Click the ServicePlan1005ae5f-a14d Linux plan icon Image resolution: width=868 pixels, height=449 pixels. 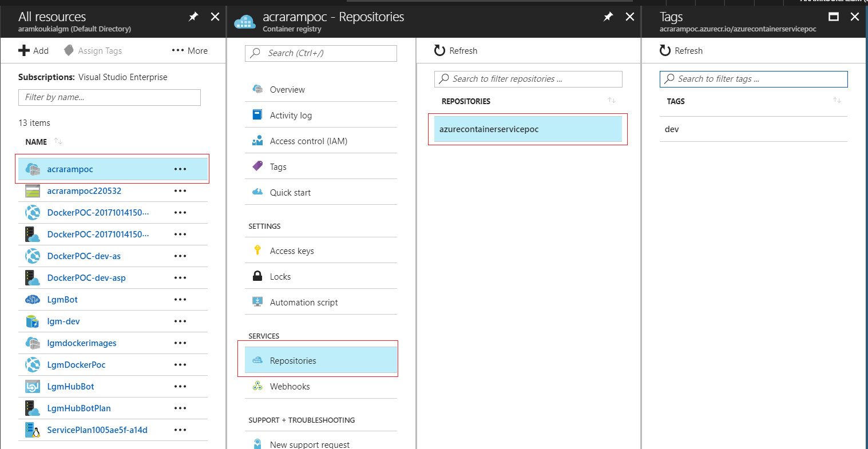33,430
